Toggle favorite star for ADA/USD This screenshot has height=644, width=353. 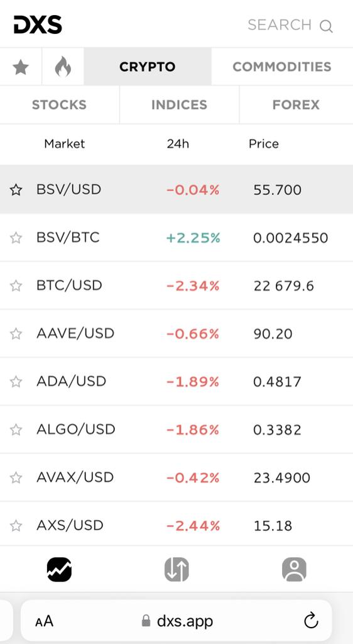pos(16,382)
